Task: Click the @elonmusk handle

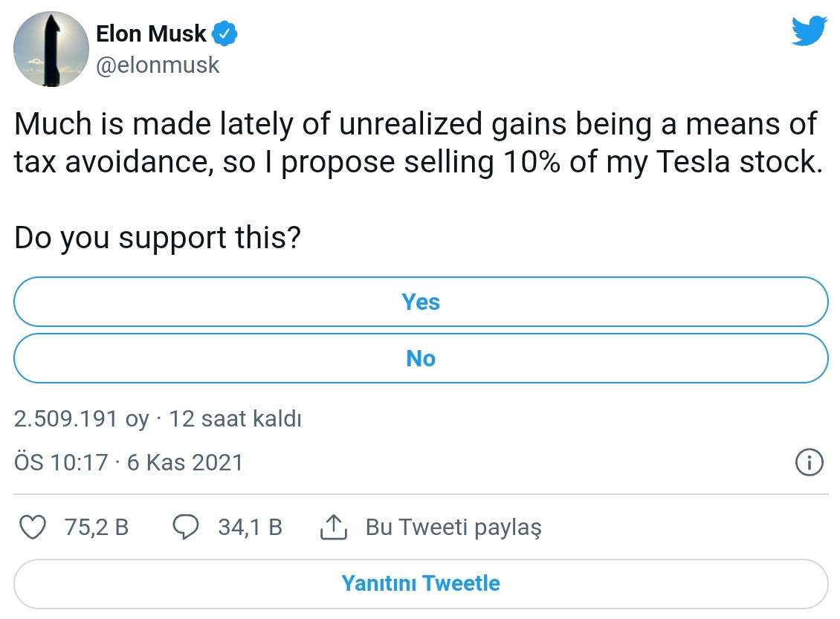Action: [158, 65]
